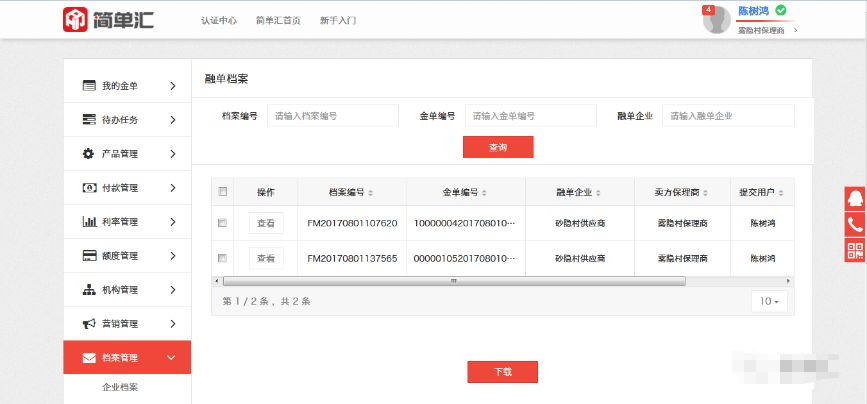This screenshot has width=867, height=404.
Task: Select 待办任务 sidebar item
Action: [x=127, y=119]
